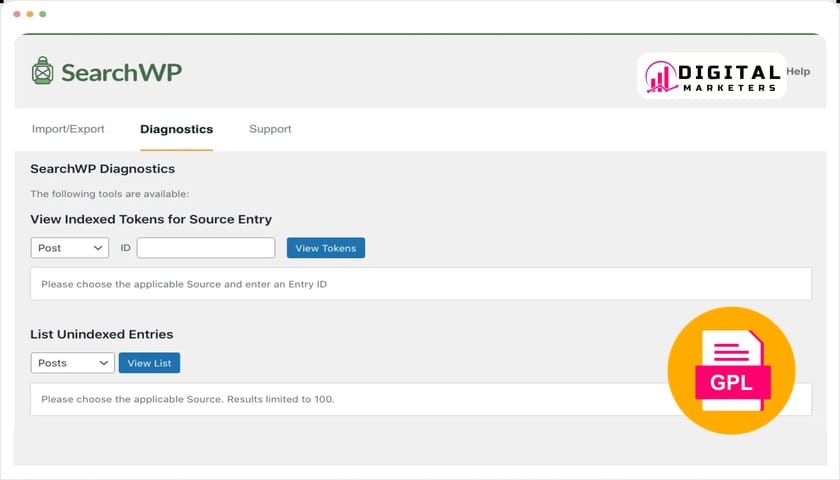Image resolution: width=840 pixels, height=480 pixels.
Task: Click the red window close dot
Action: 17,15
